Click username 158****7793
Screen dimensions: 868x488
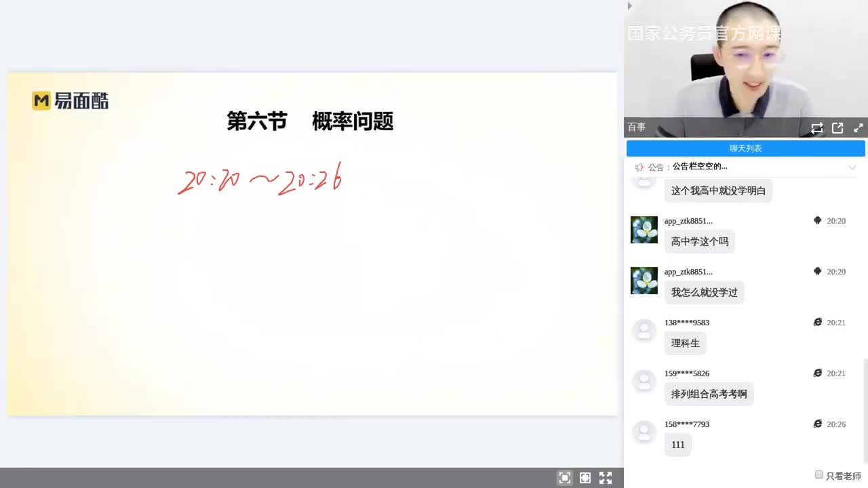pyautogui.click(x=687, y=424)
